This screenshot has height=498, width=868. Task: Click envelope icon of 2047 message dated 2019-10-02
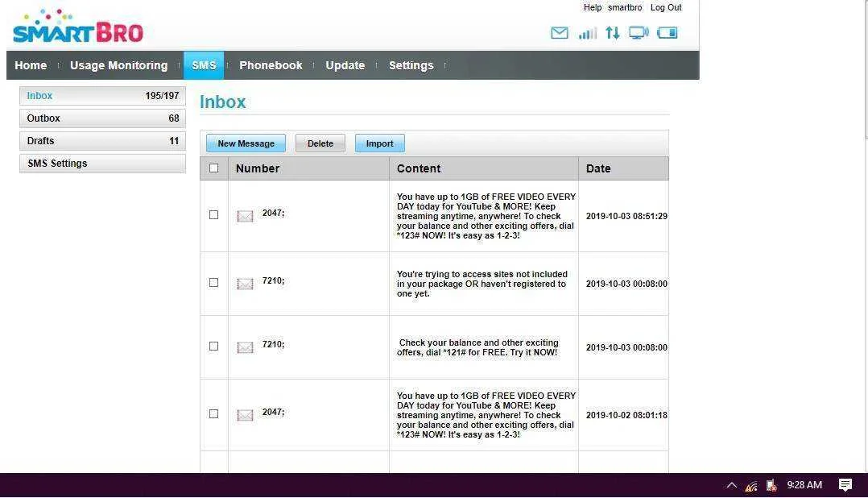click(245, 415)
